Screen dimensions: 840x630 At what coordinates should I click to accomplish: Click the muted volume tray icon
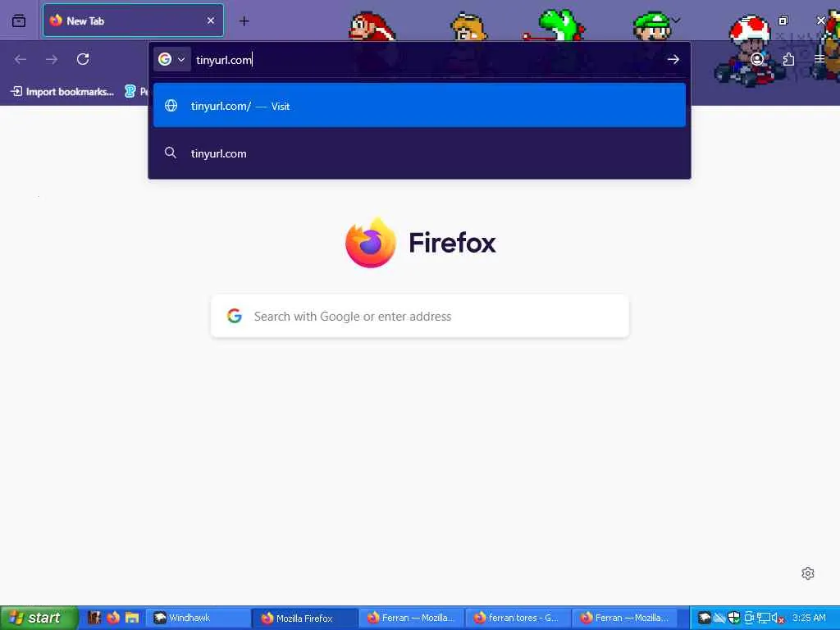pos(778,619)
